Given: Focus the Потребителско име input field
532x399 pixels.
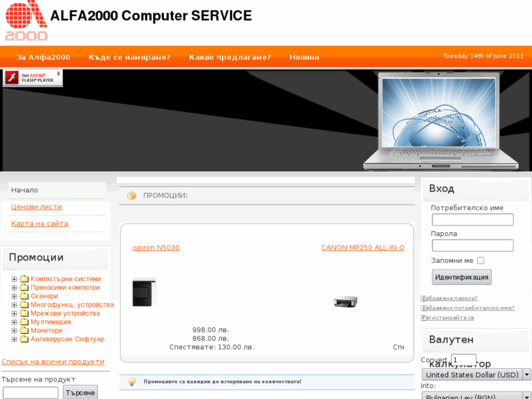Looking at the screenshot, I should pyautogui.click(x=473, y=220).
